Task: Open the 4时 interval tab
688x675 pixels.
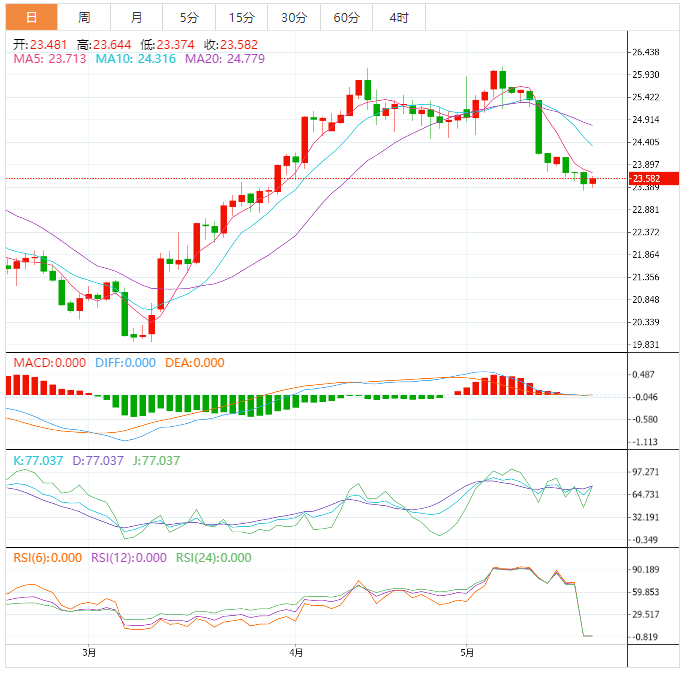Action: point(399,18)
